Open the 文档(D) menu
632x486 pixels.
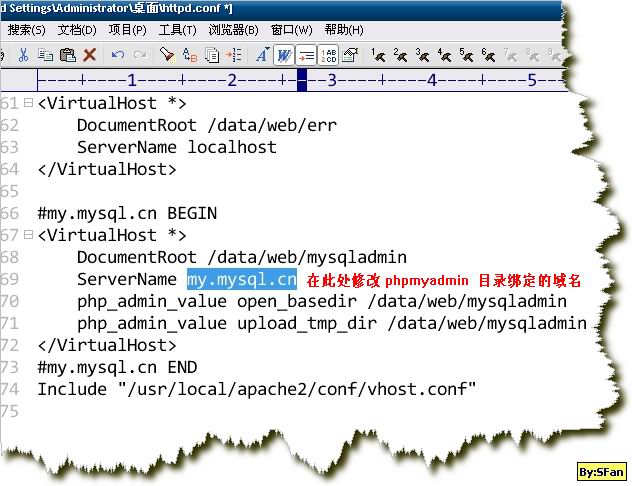coord(77,29)
